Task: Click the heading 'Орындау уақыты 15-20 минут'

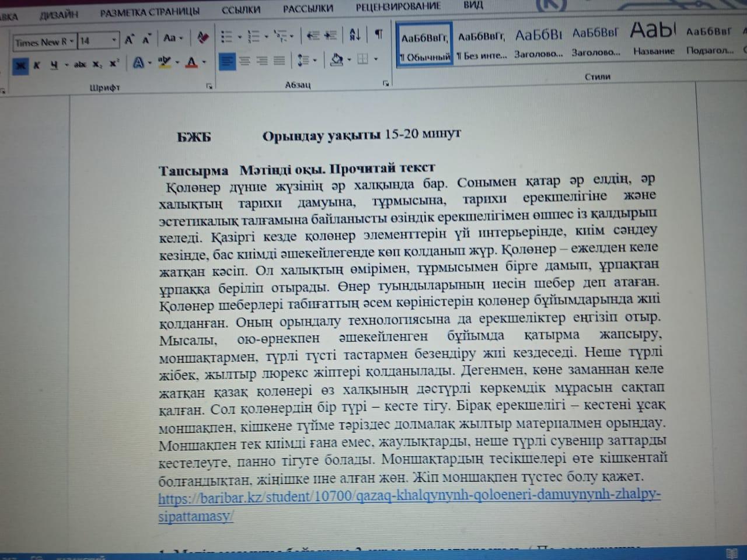Action: [362, 135]
